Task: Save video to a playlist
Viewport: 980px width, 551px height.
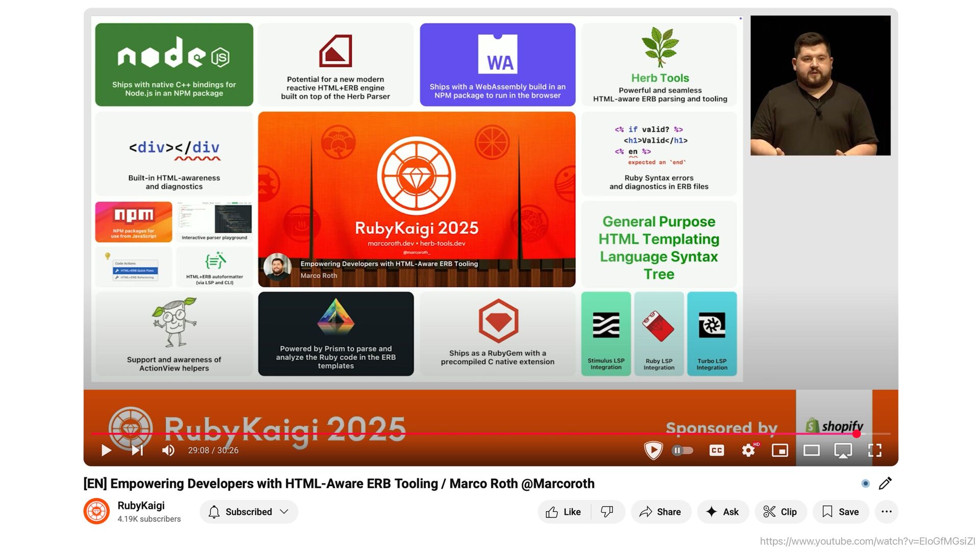Action: point(841,512)
